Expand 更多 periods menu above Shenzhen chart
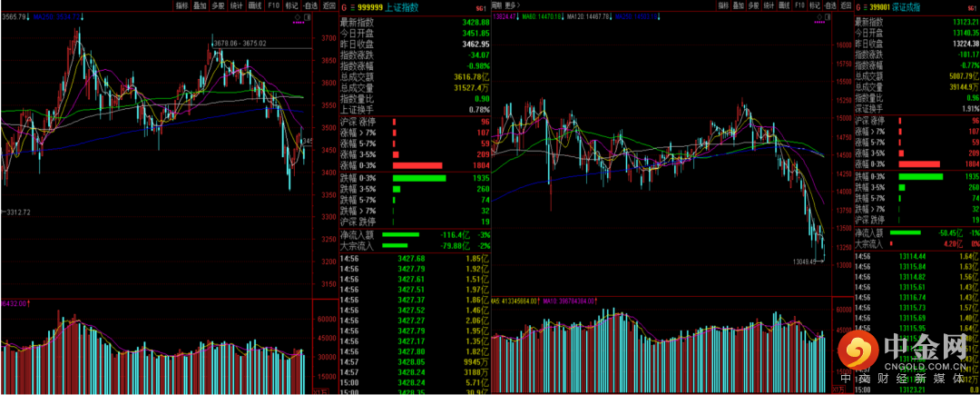The width and height of the screenshot is (980, 395). point(512,5)
